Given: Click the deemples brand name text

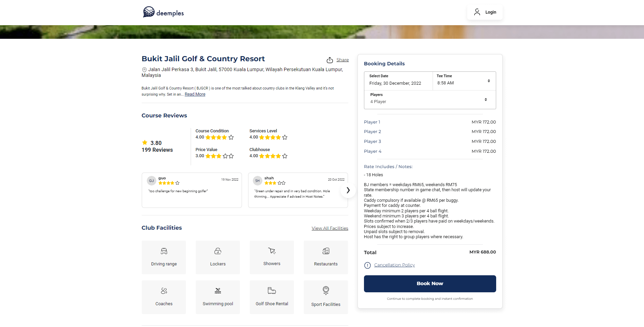Looking at the screenshot, I should 170,13.
